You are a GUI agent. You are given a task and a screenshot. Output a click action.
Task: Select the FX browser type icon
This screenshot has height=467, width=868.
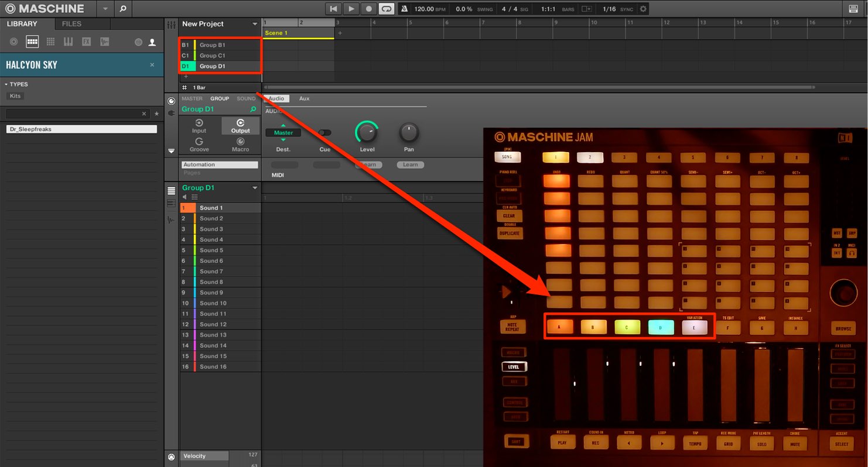[86, 42]
